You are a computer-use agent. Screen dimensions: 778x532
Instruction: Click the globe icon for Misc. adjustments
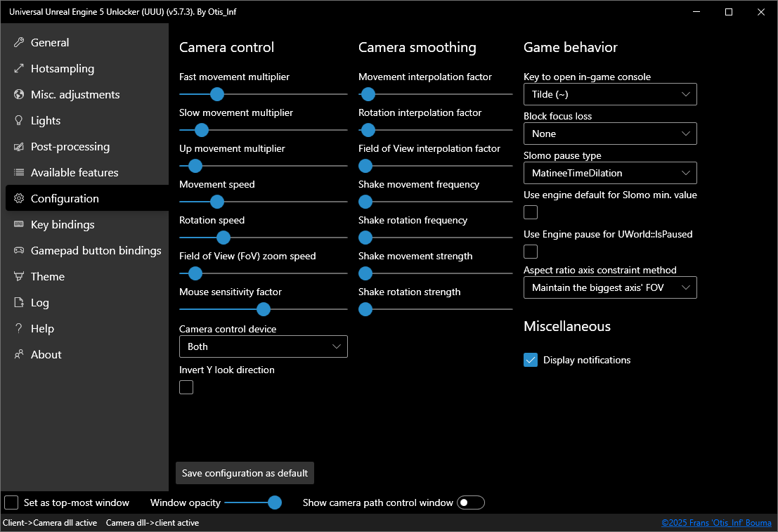(19, 95)
